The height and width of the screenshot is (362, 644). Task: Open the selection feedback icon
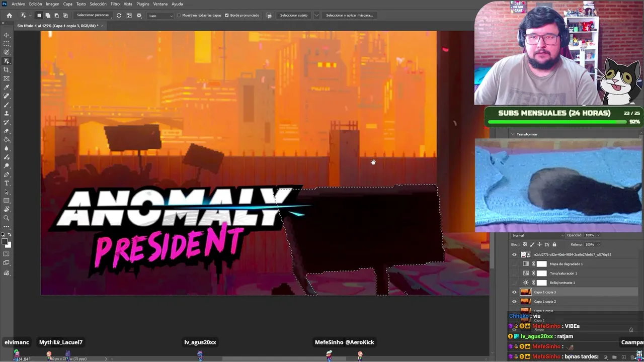pyautogui.click(x=269, y=16)
